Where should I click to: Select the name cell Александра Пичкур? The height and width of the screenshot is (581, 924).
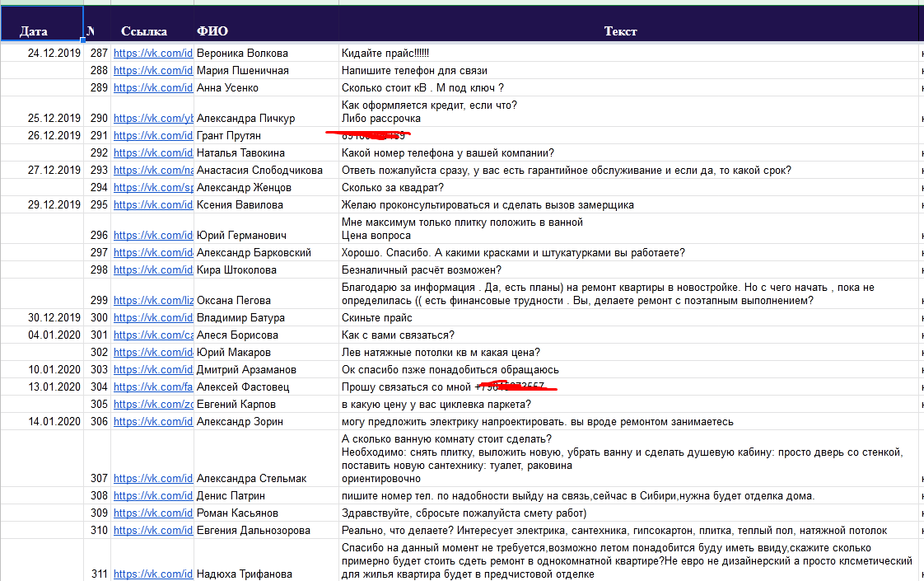(x=266, y=111)
